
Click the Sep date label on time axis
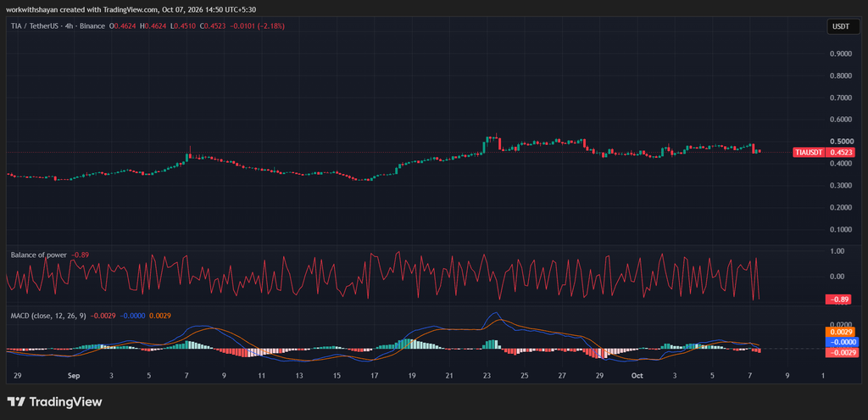pyautogui.click(x=75, y=376)
